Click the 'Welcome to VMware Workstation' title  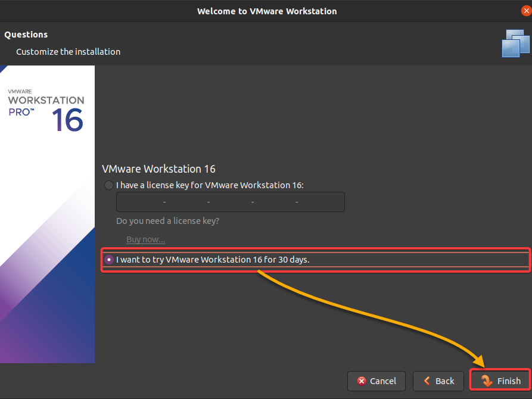point(267,11)
